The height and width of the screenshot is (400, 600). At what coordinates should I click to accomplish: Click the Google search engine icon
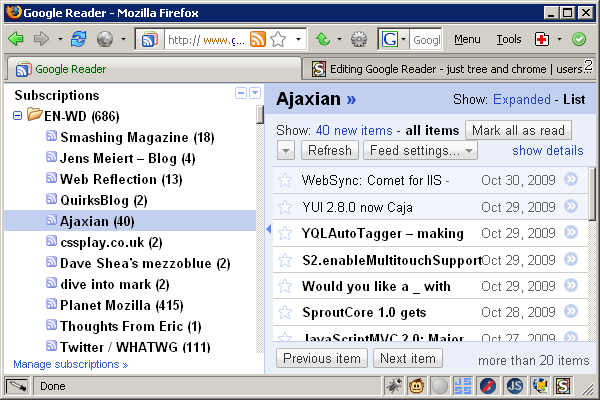point(390,39)
